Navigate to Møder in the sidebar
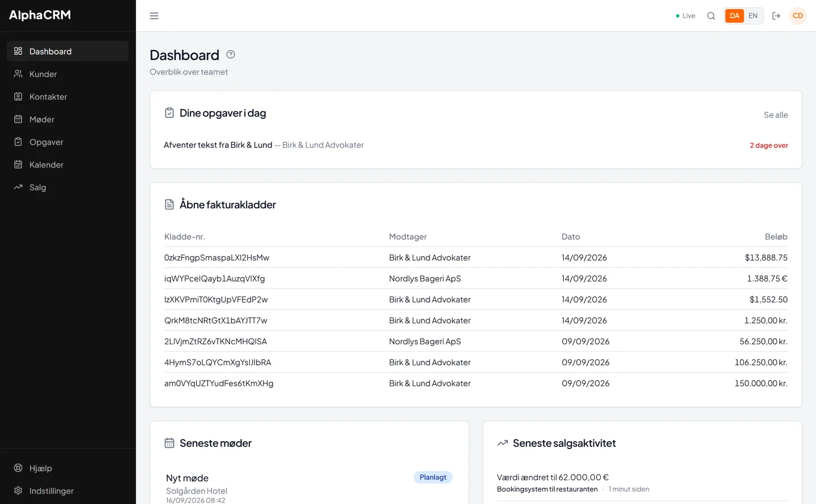The image size is (816, 504). (x=68, y=119)
